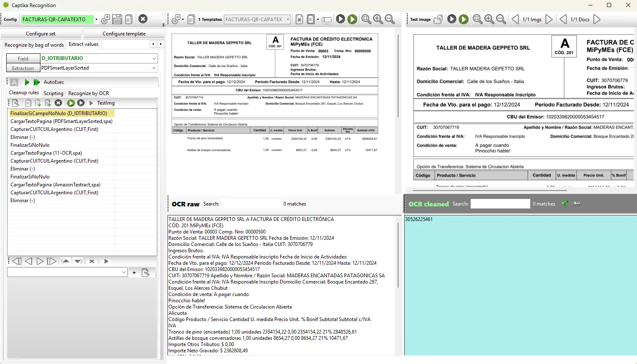Viewport: 637px width, 364px height.
Task: Toggle the green pin in the OCR cleaned bar
Action: tap(564, 203)
